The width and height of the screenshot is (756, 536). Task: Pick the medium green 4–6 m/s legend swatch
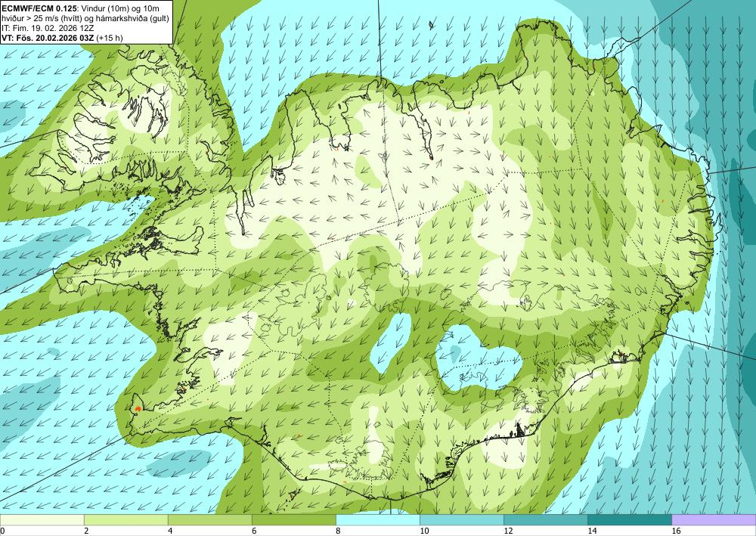(209, 520)
